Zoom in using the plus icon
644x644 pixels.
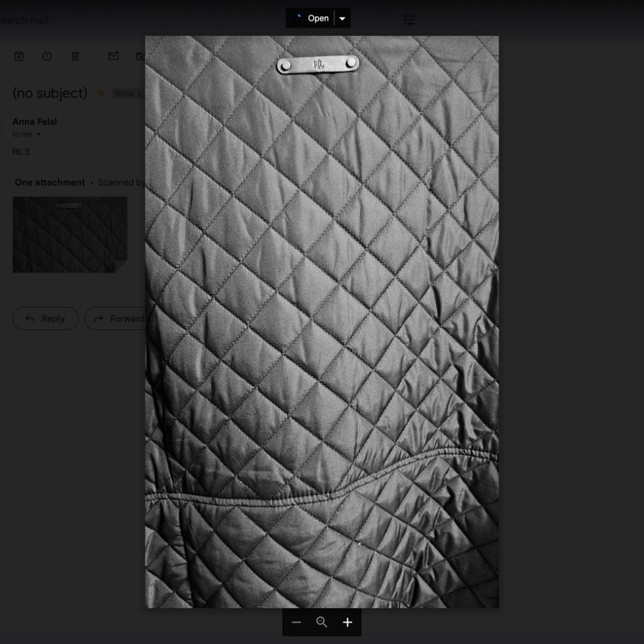point(348,622)
